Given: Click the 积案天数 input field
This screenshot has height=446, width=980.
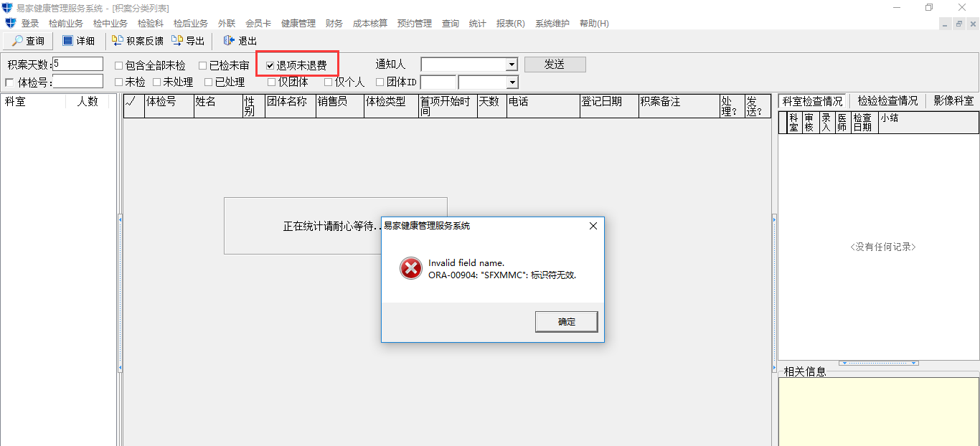Looking at the screenshot, I should pyautogui.click(x=77, y=64).
